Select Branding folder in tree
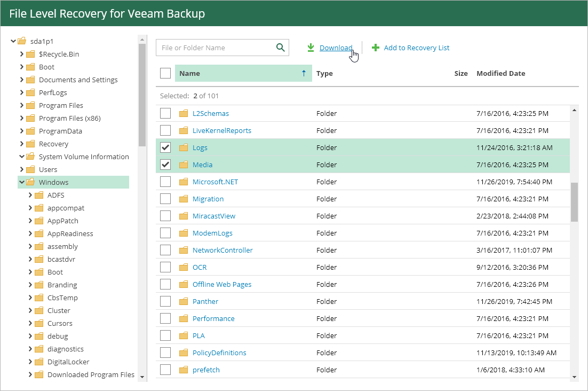Image resolution: width=588 pixels, height=391 pixels. tap(62, 285)
